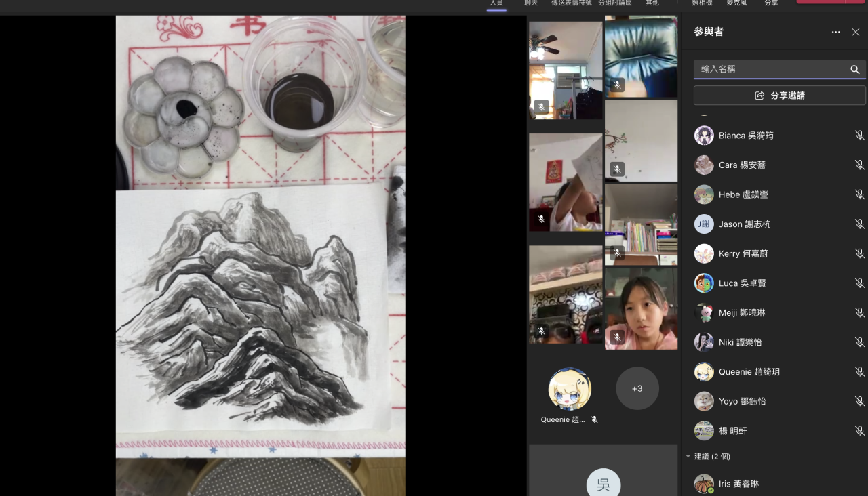Screen dimensions: 868x496
Task: Click Luca 吳卓賢's avatar in participant list
Action: pos(704,283)
